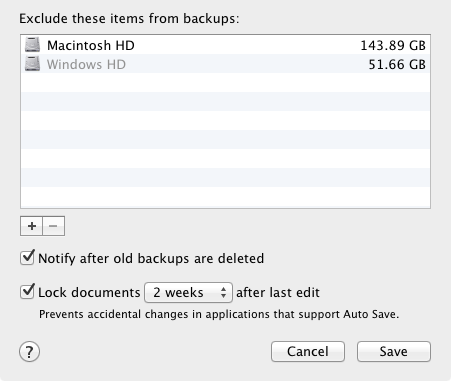Click the Lock documents label text
This screenshot has width=451, height=381.
click(x=89, y=293)
